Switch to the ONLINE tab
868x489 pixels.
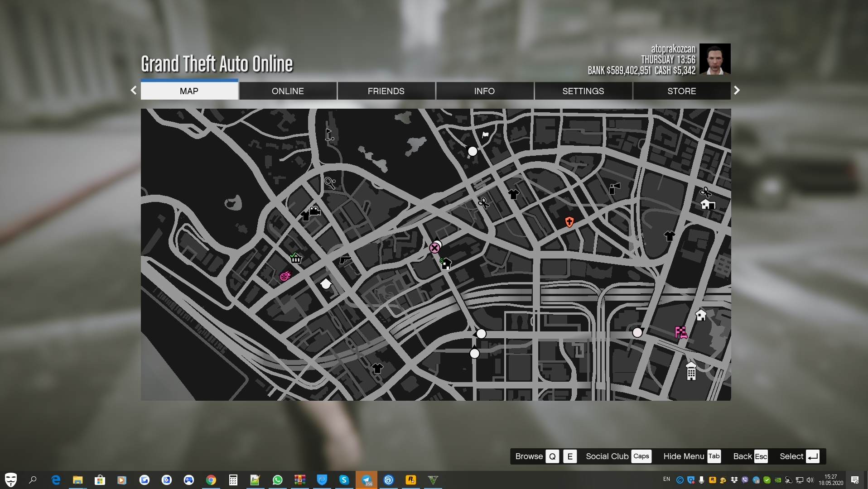click(288, 91)
